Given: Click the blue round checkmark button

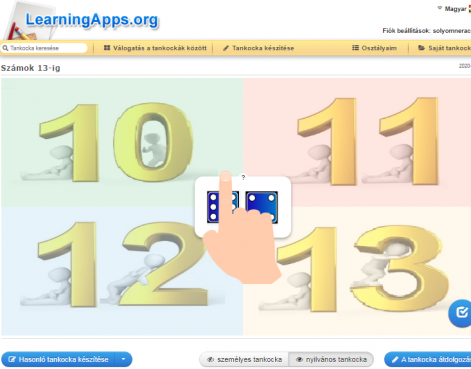Looking at the screenshot, I should click(461, 313).
